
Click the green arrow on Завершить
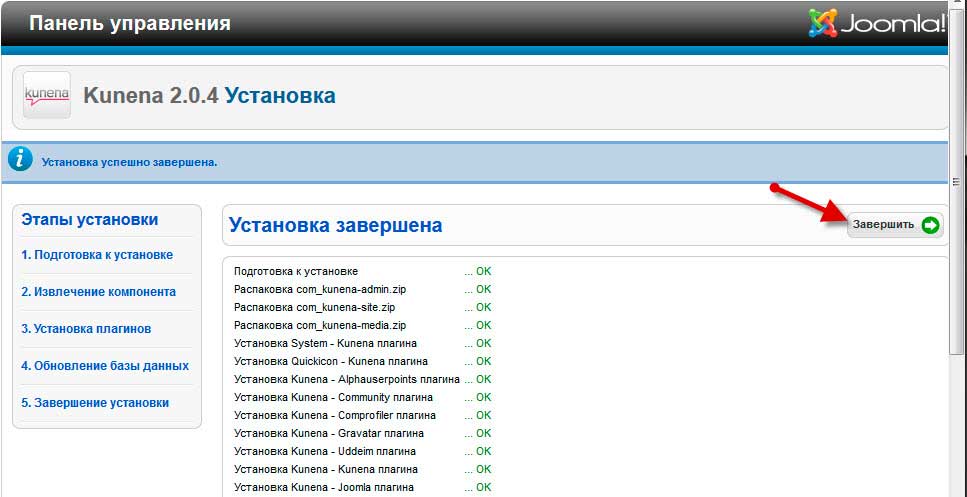point(930,225)
